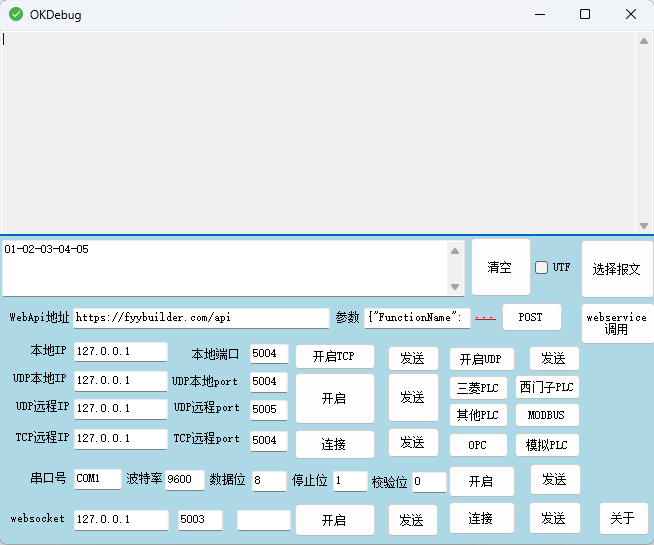Maximize the OKDebug window
The image size is (654, 545).
(585, 14)
